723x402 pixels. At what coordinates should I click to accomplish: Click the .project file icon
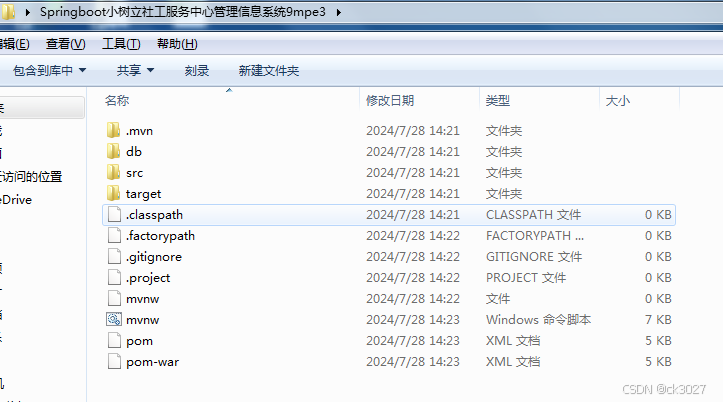(114, 278)
